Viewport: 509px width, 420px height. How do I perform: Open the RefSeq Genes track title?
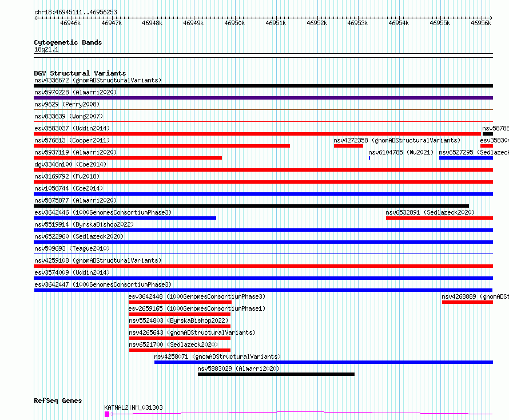tap(58, 401)
